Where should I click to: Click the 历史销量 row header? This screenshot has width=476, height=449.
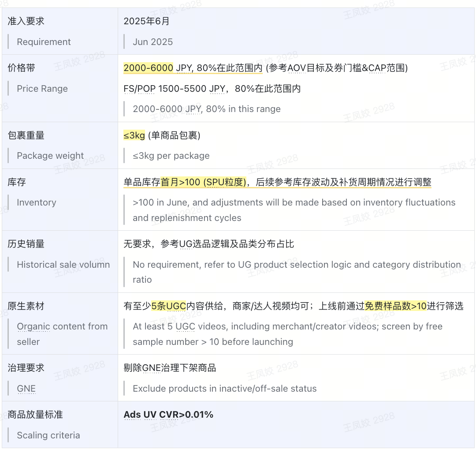(26, 244)
